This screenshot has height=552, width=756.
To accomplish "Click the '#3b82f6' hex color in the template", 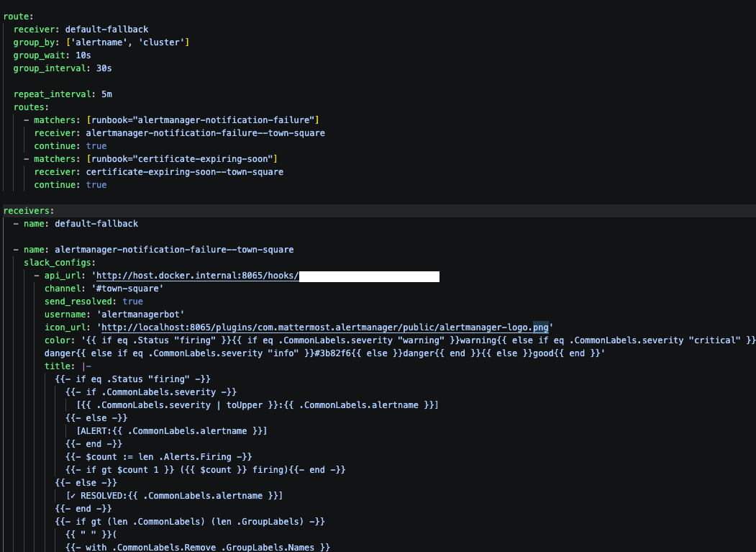I will pos(333,353).
